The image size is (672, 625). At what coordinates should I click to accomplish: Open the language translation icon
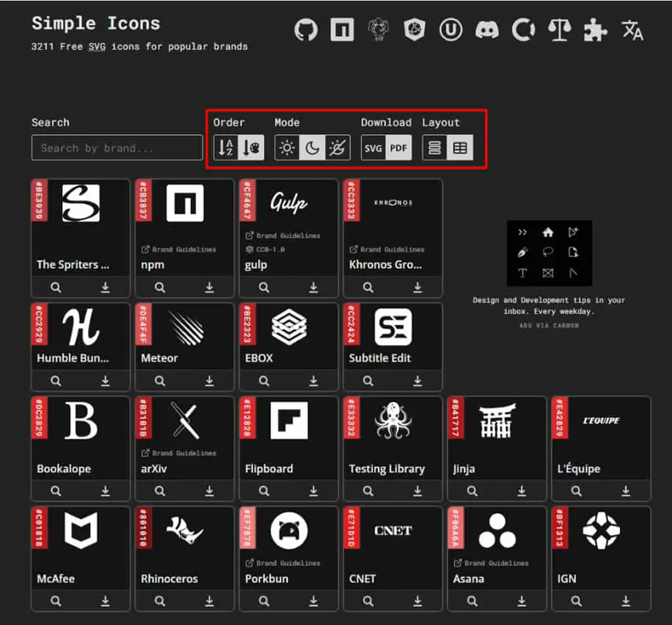coord(632,30)
